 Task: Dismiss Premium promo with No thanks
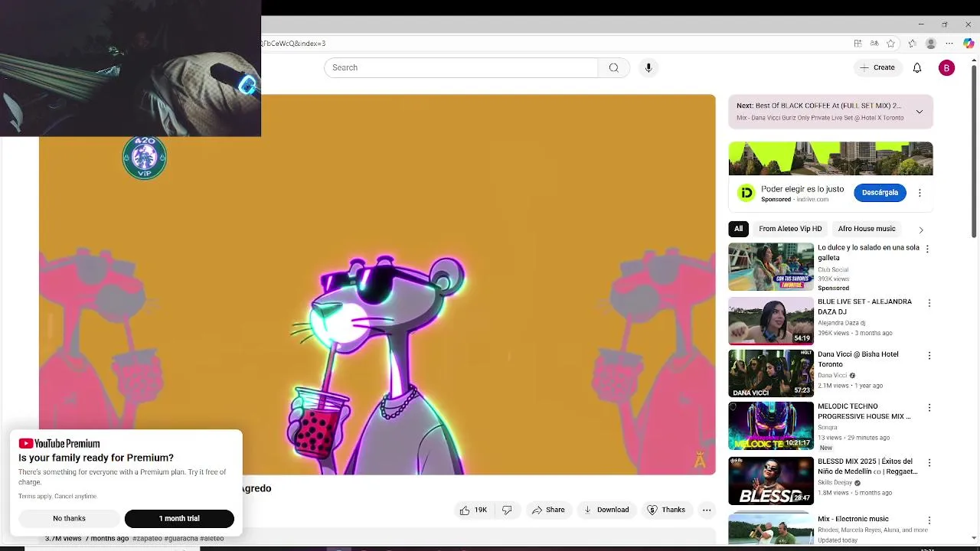(69, 518)
